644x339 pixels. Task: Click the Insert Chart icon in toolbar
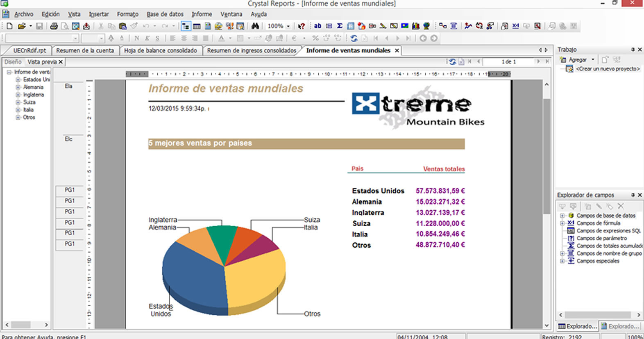coord(415,26)
